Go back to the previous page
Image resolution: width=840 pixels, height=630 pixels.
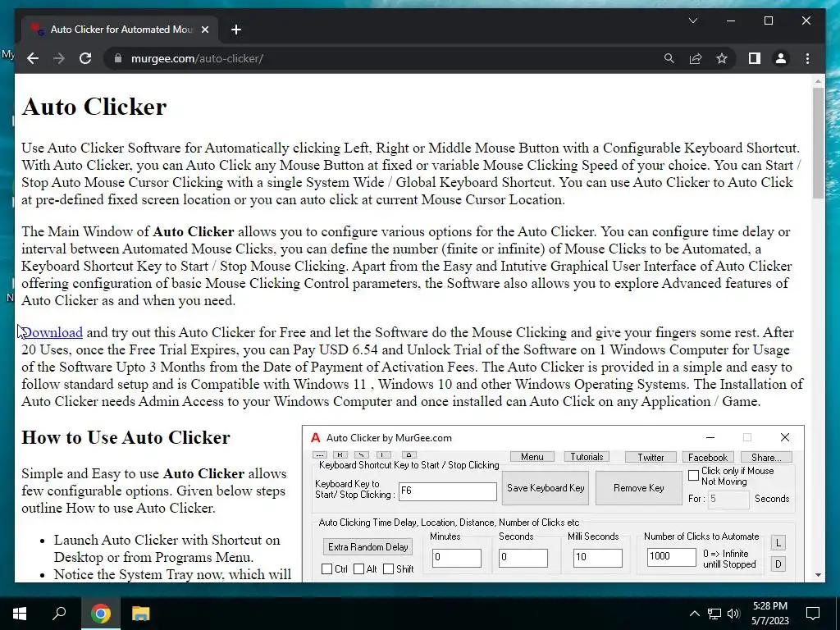tap(33, 58)
